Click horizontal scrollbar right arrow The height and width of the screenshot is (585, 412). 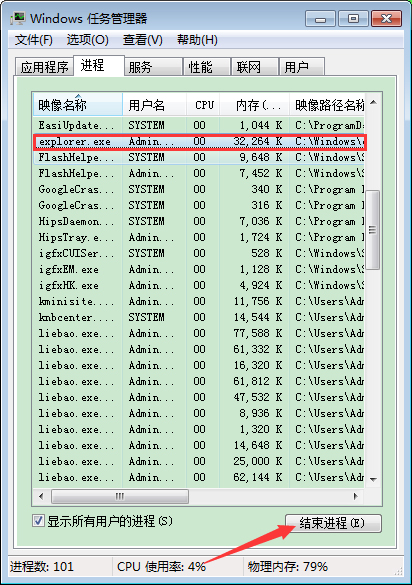click(x=356, y=496)
